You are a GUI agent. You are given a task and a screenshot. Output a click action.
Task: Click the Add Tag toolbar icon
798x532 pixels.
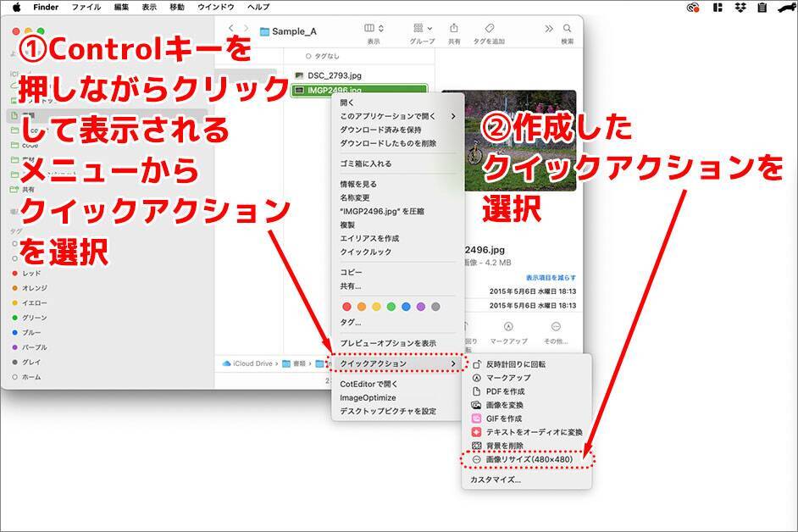click(x=490, y=30)
